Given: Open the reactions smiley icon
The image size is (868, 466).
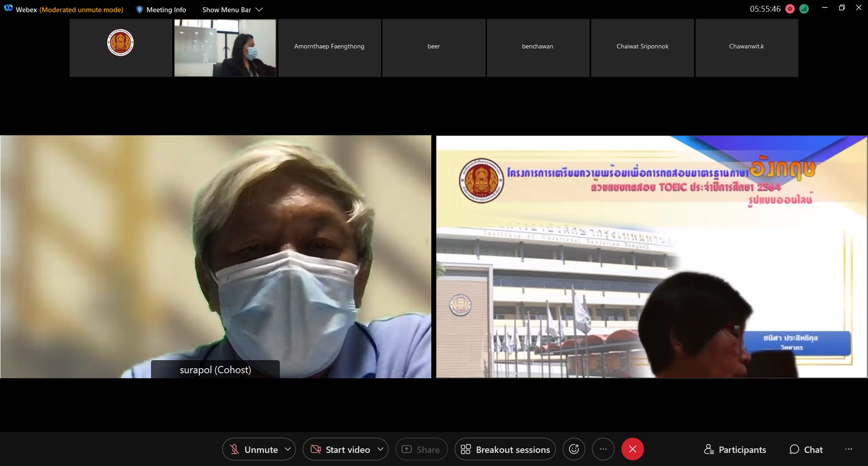Looking at the screenshot, I should (574, 449).
